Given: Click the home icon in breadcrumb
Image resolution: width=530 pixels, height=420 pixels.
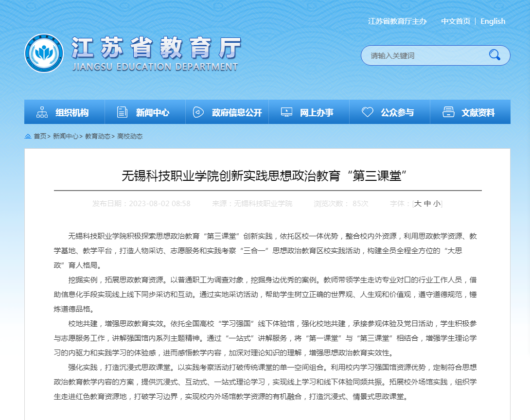Looking at the screenshot, I should (28, 136).
